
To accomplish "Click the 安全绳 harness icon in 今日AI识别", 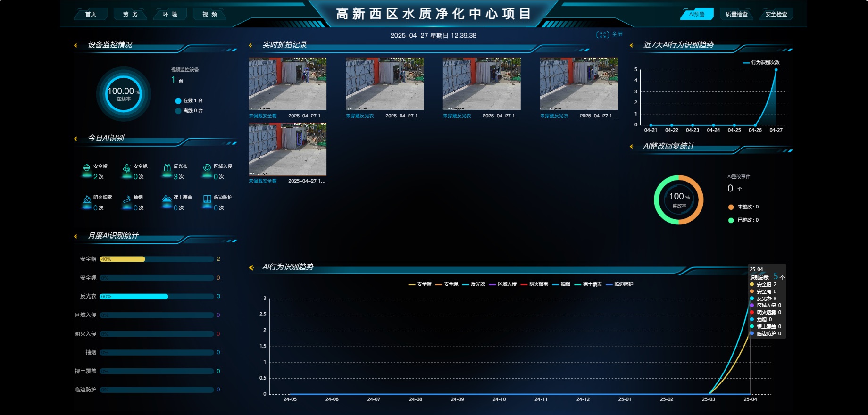I will [126, 168].
